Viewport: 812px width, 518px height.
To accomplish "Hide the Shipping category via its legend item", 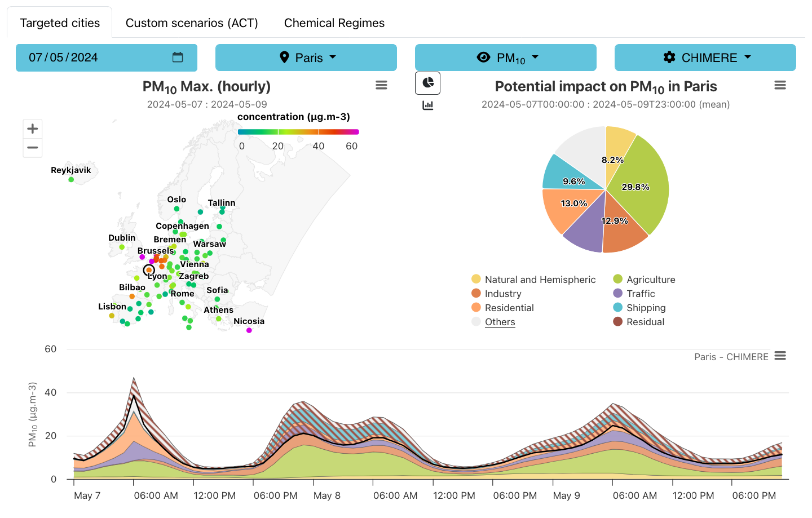I will (646, 308).
